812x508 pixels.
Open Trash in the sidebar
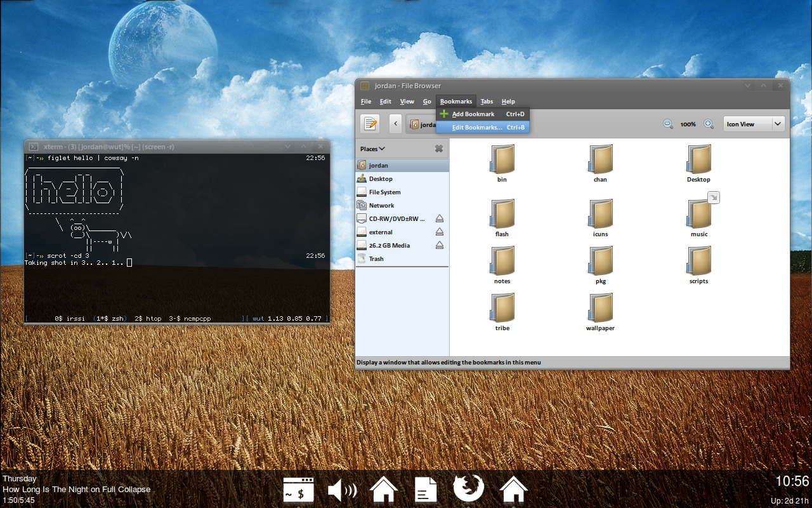click(402, 259)
